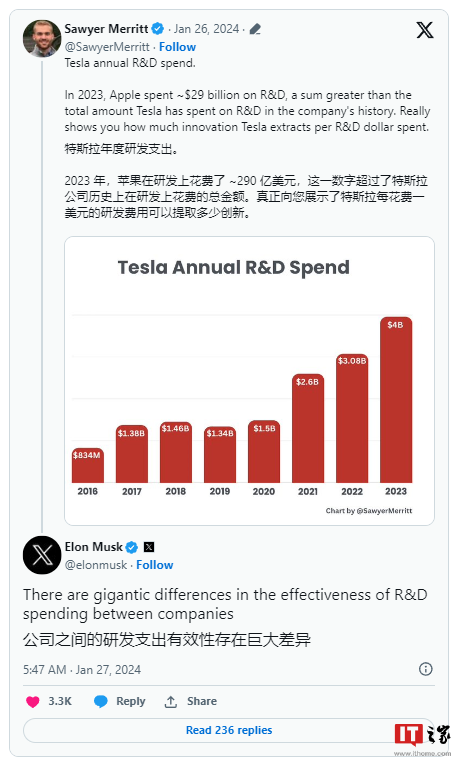Image resolution: width=458 pixels, height=763 pixels.
Task: Click the black X affiliate badge
Action: (x=149, y=547)
